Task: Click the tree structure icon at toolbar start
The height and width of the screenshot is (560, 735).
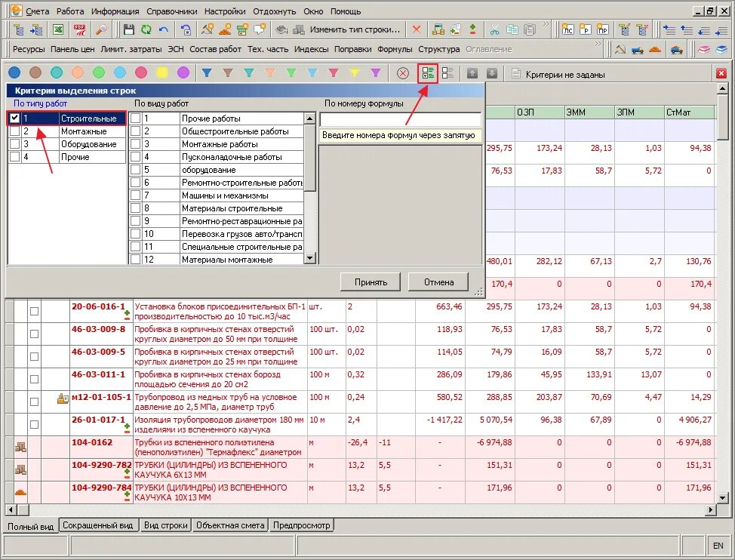Action: [x=18, y=29]
